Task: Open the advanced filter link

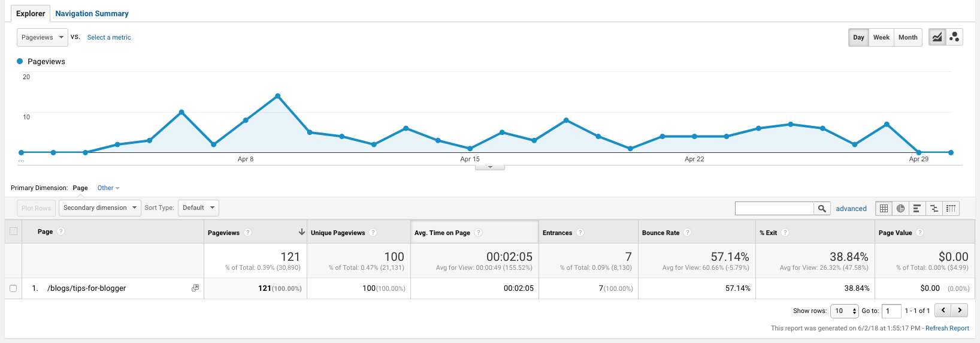Action: coord(851,209)
